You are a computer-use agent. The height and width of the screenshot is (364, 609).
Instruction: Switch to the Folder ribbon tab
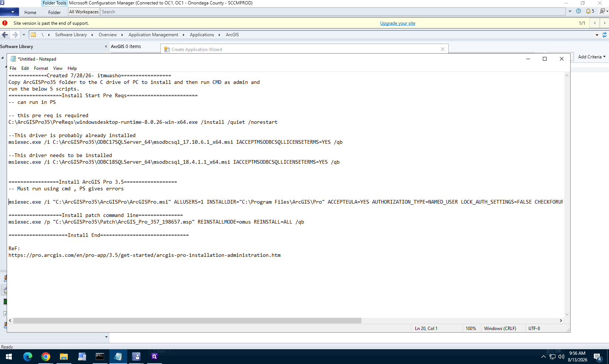click(54, 12)
